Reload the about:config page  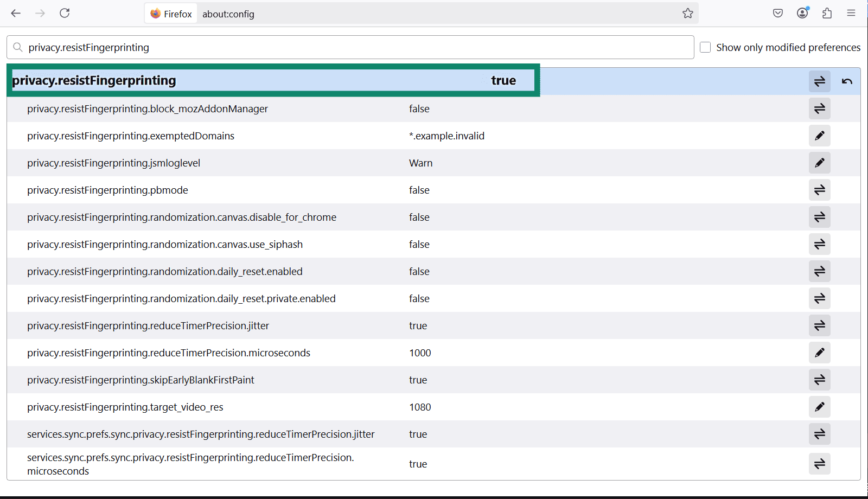(65, 13)
